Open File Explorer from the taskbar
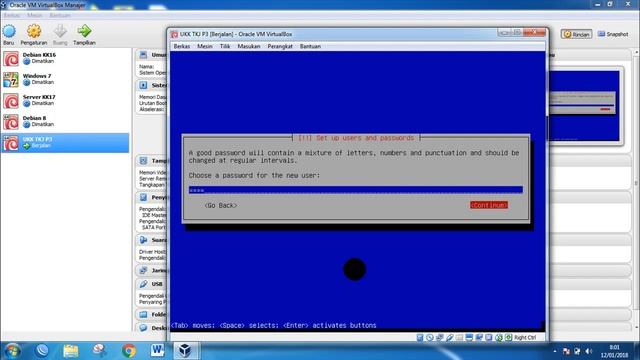The image size is (640, 360). click(71, 351)
